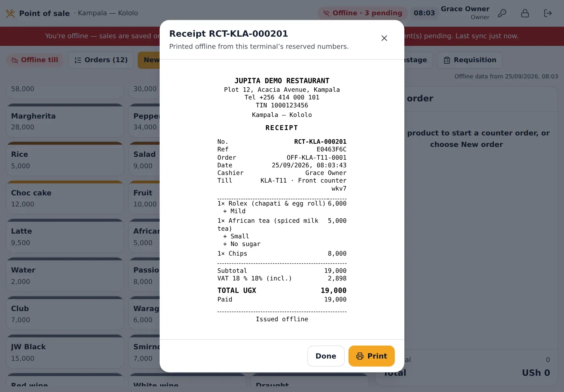Click the key icon in header

click(502, 13)
